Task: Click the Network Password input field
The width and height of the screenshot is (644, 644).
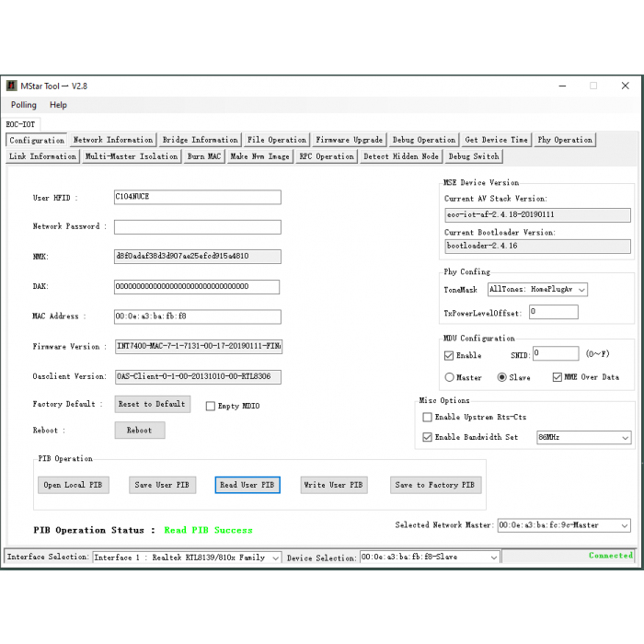Action: 197,226
